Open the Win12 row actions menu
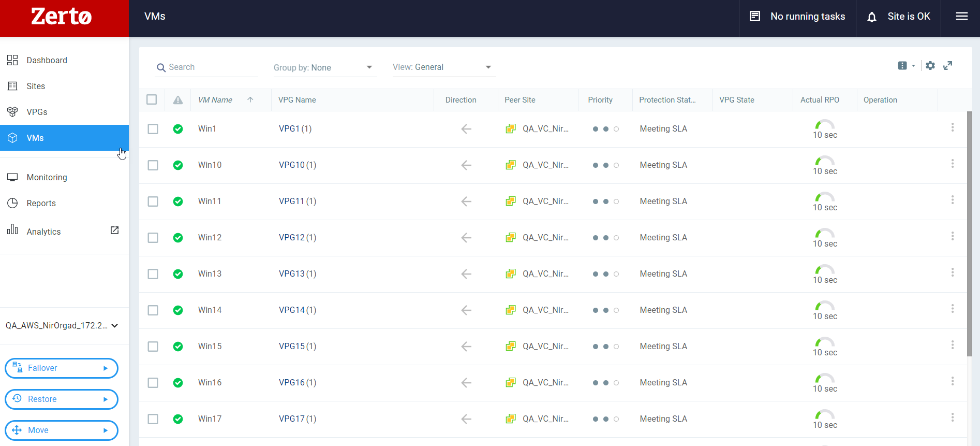This screenshot has width=980, height=446. [952, 236]
